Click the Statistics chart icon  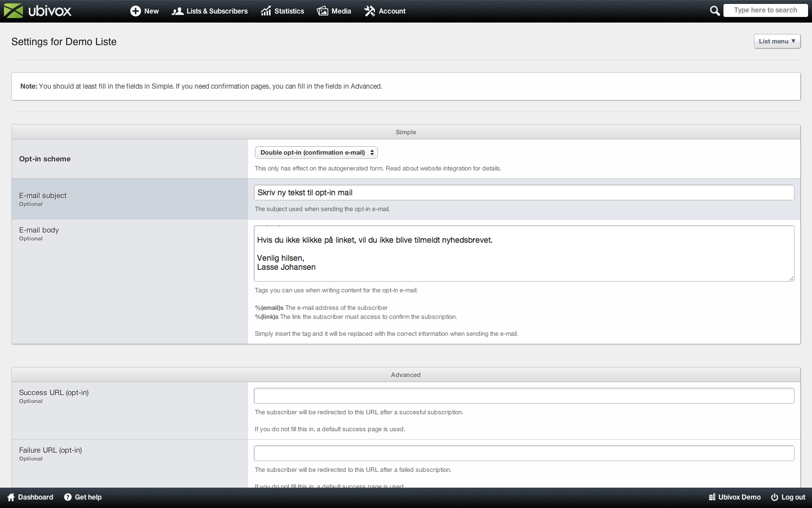pyautogui.click(x=266, y=11)
